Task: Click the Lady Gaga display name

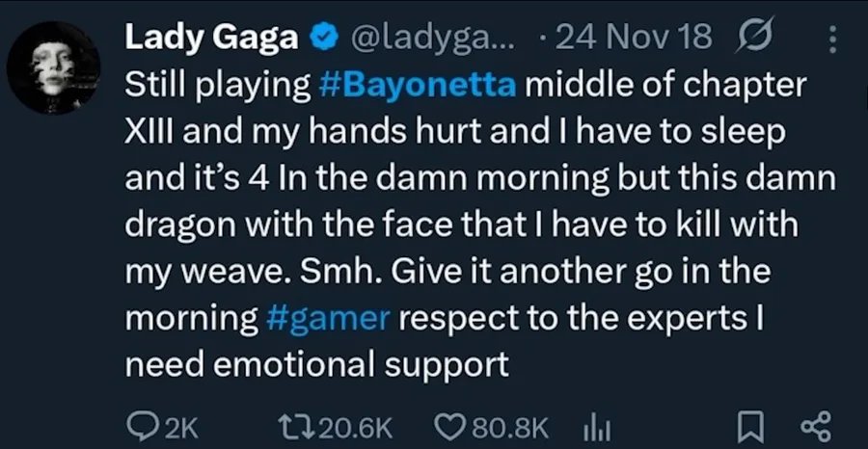Action: [x=211, y=39]
